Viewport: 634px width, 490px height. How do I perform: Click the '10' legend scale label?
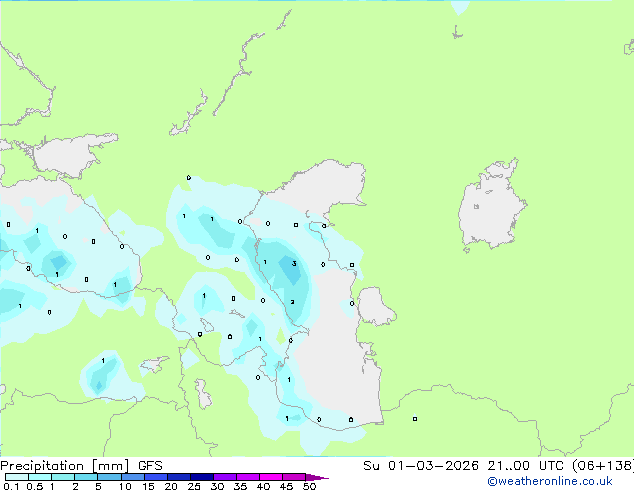(125, 486)
